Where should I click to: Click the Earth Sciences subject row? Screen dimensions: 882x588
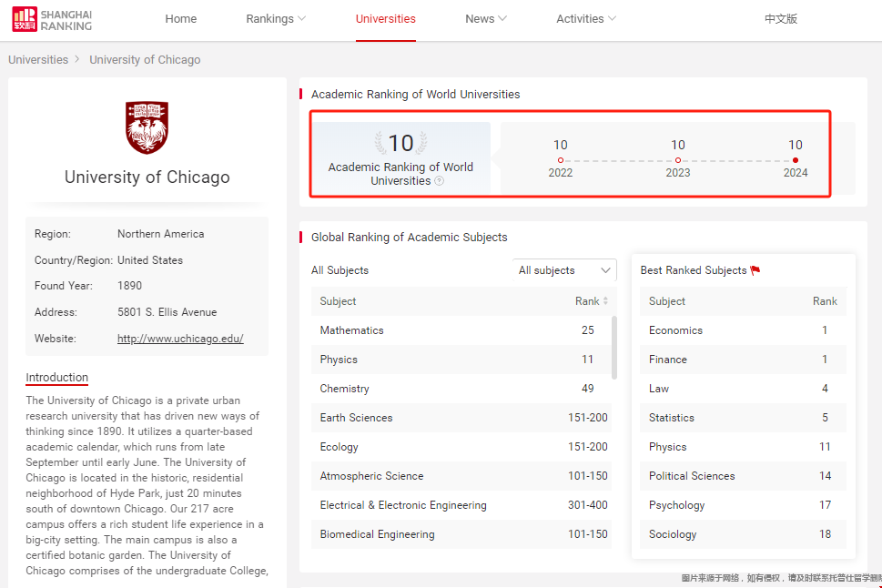point(461,418)
